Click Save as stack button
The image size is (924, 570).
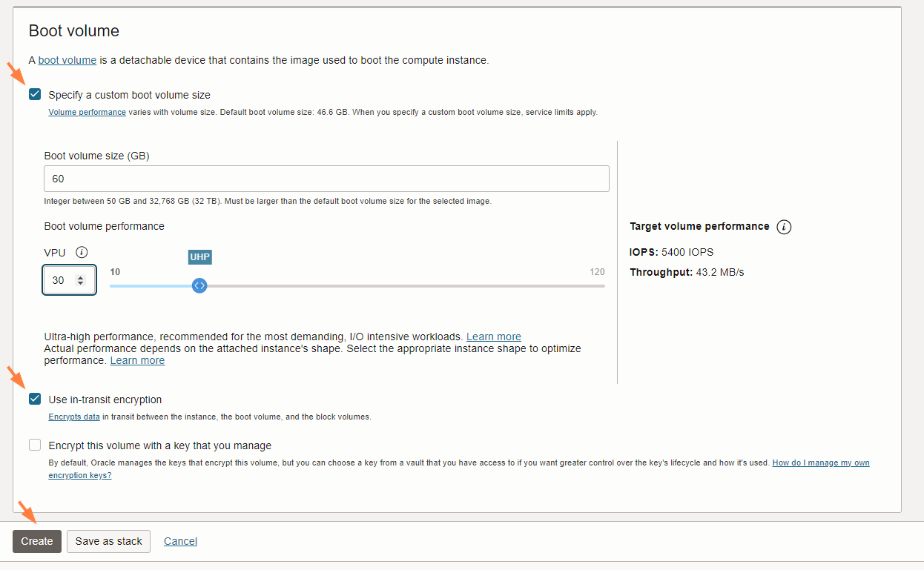[x=108, y=541]
